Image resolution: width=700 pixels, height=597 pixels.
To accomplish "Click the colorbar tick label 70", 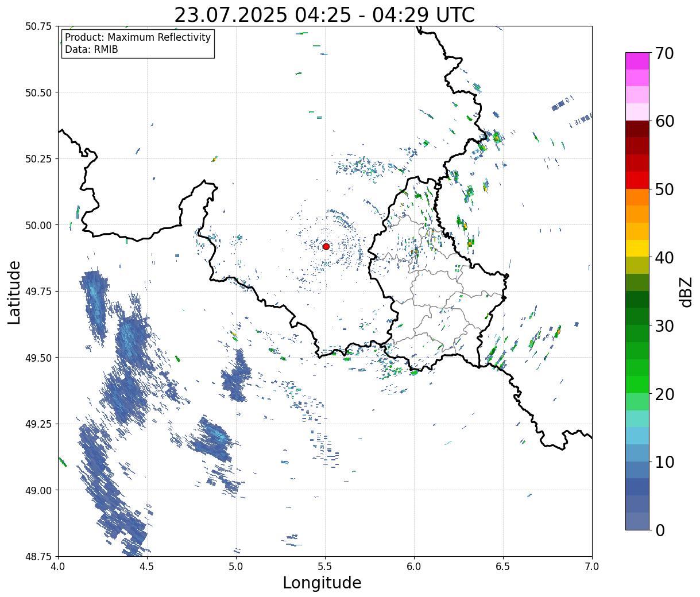I will click(664, 53).
